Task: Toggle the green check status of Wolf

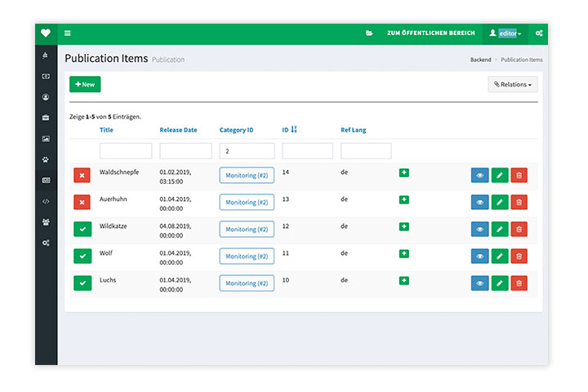Action: point(82,256)
